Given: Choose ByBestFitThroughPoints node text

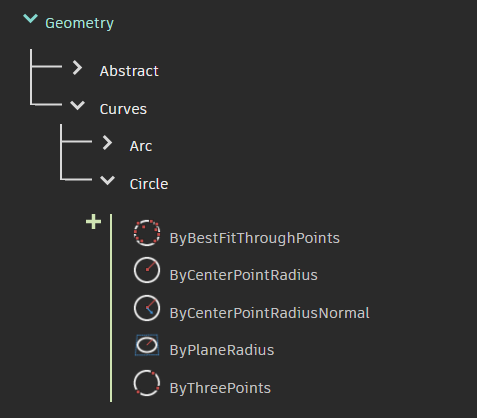Looking at the screenshot, I should coord(255,239).
